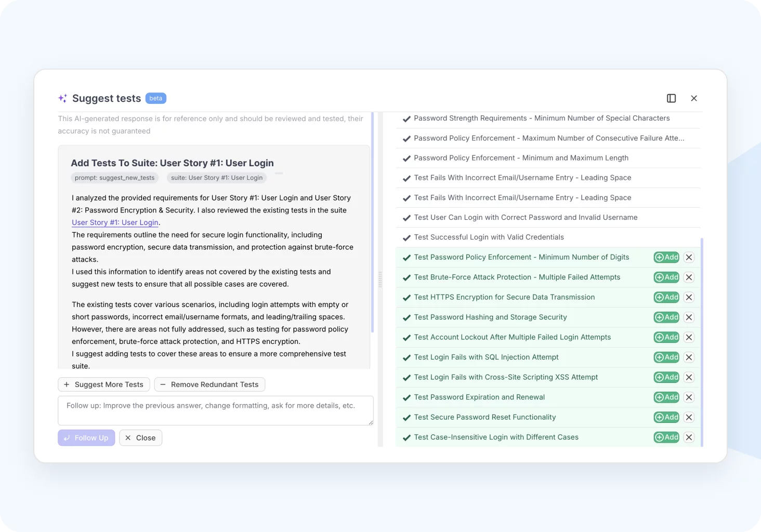Click the sparkle Suggest tests icon
The image size is (761, 532).
pos(63,98)
